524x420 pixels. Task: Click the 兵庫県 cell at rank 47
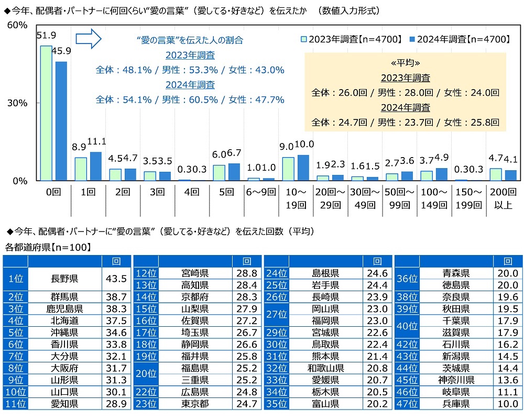(x=455, y=404)
